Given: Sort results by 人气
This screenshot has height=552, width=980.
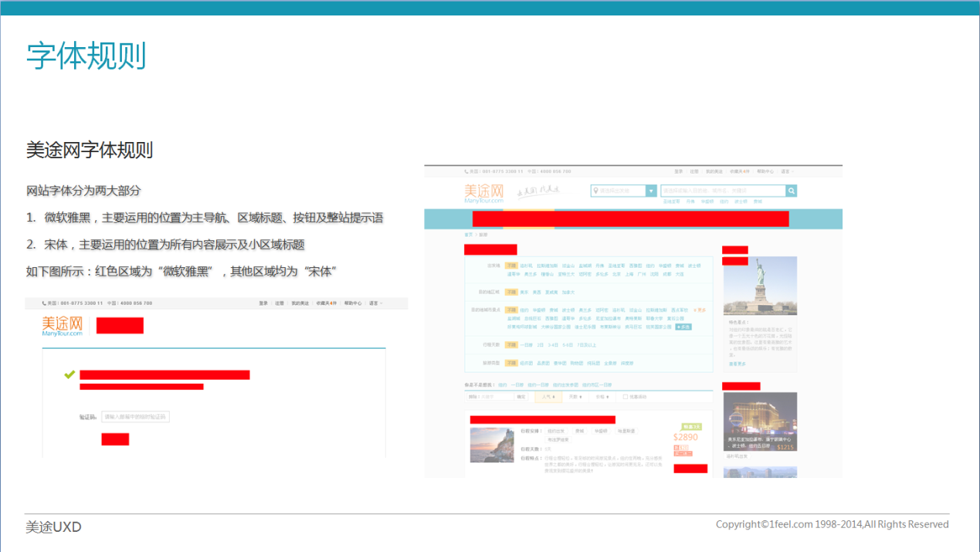Looking at the screenshot, I should click(x=549, y=397).
